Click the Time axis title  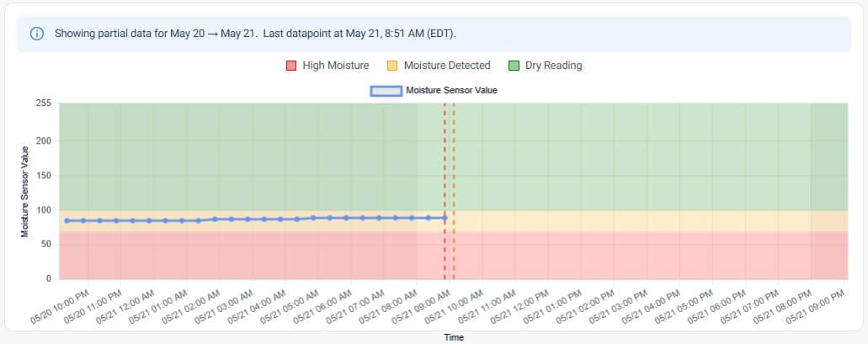pyautogui.click(x=454, y=337)
